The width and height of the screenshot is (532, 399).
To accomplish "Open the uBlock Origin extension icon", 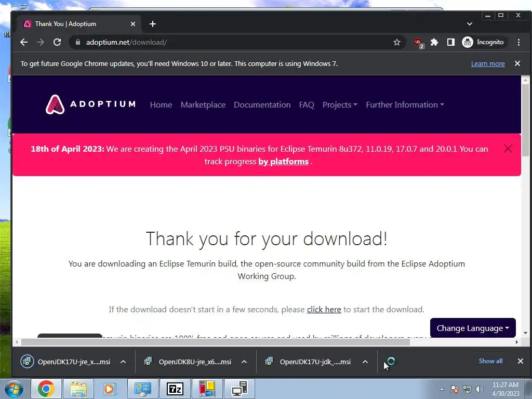I will coord(418,43).
